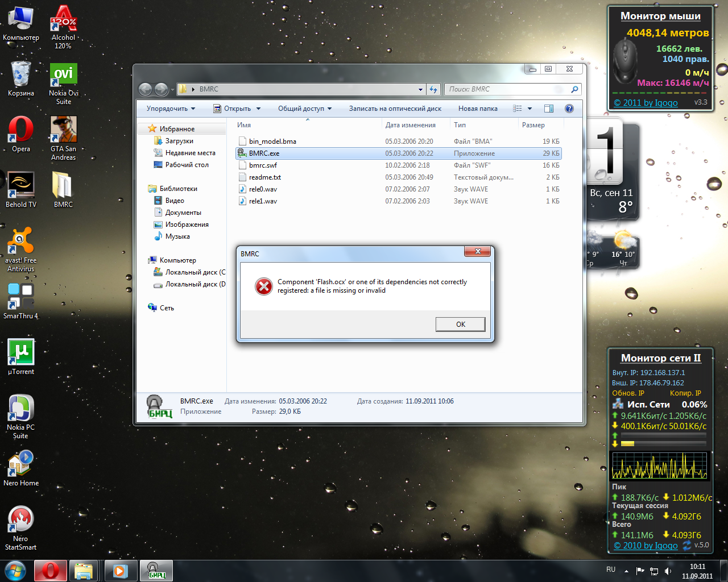This screenshot has width=728, height=582.
Task: Click Записать на оптический диск
Action: [x=395, y=109]
